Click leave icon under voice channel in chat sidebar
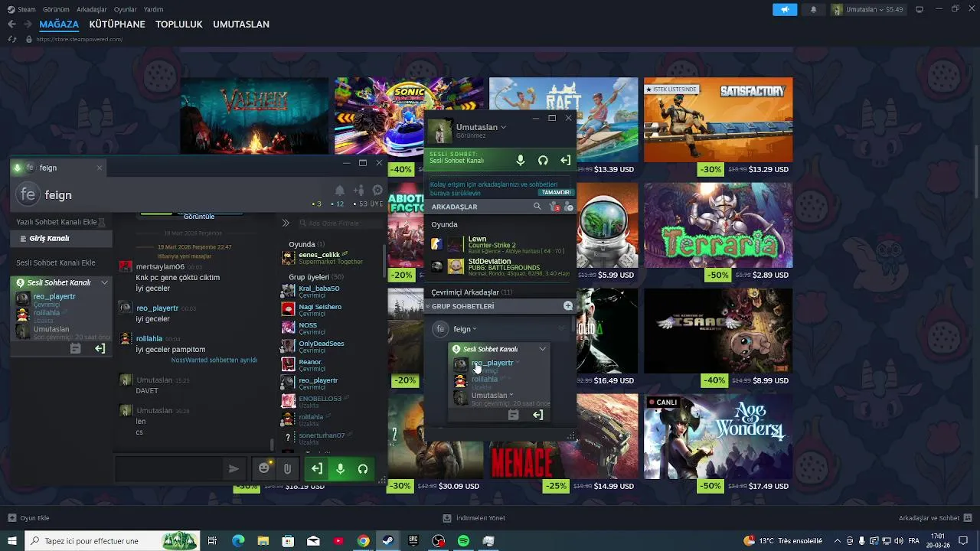Viewport: 980px width, 551px height. tap(100, 348)
